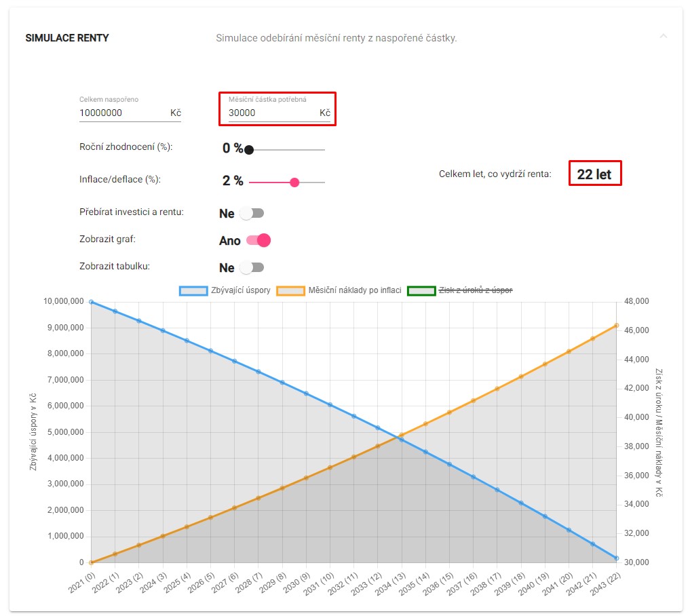
Task: Click the 22 let result value
Action: click(594, 174)
